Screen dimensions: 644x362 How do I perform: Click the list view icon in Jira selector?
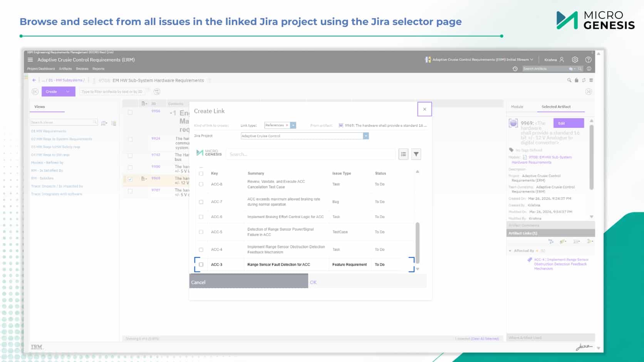[403, 154]
